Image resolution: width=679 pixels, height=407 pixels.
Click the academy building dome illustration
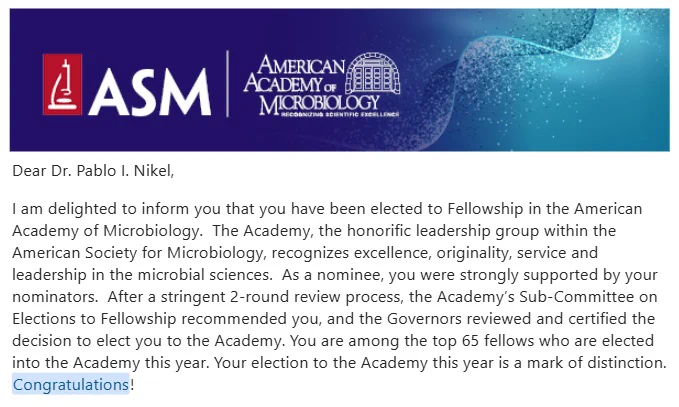372,72
